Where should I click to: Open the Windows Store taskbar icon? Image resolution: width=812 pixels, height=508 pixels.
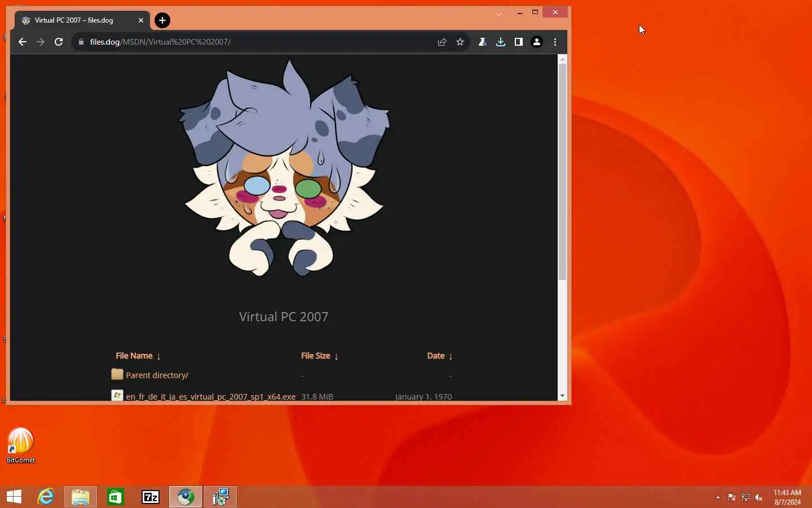coord(116,497)
